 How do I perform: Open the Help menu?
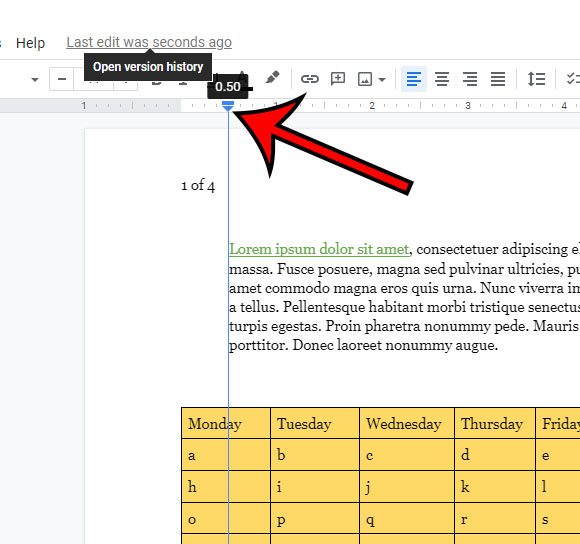click(x=30, y=43)
